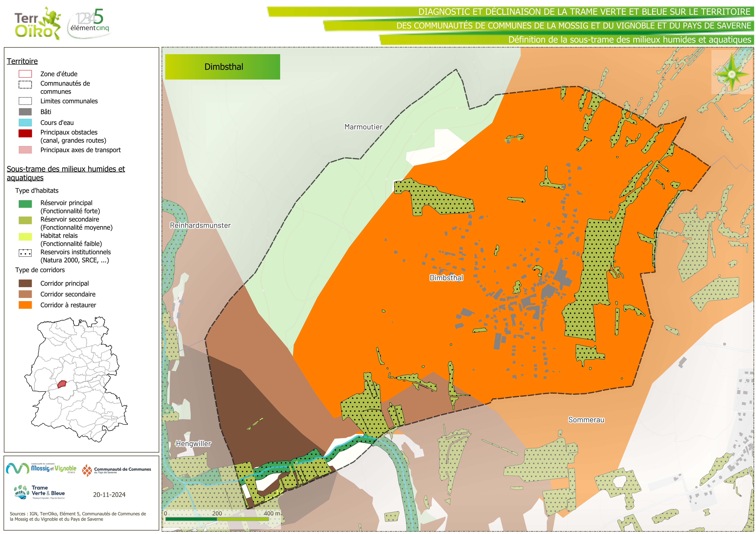Click the Hengwiller map label
The height and width of the screenshot is (534, 756).
click(193, 444)
